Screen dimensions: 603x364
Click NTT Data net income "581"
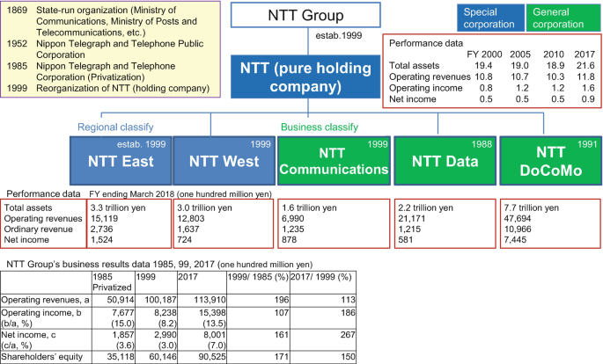pos(405,240)
